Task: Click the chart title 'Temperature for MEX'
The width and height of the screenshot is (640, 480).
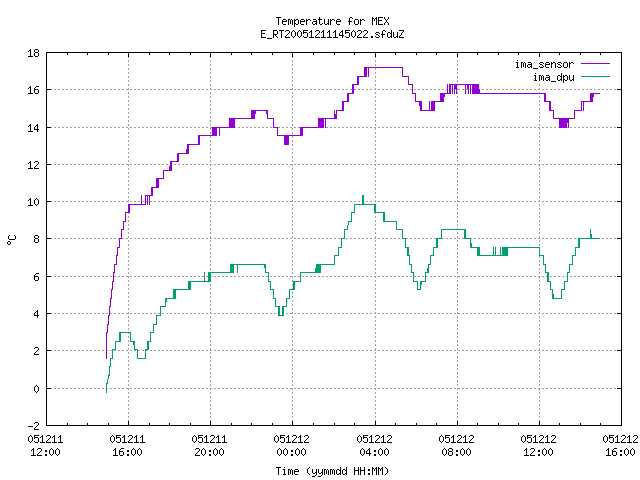Action: [x=332, y=21]
